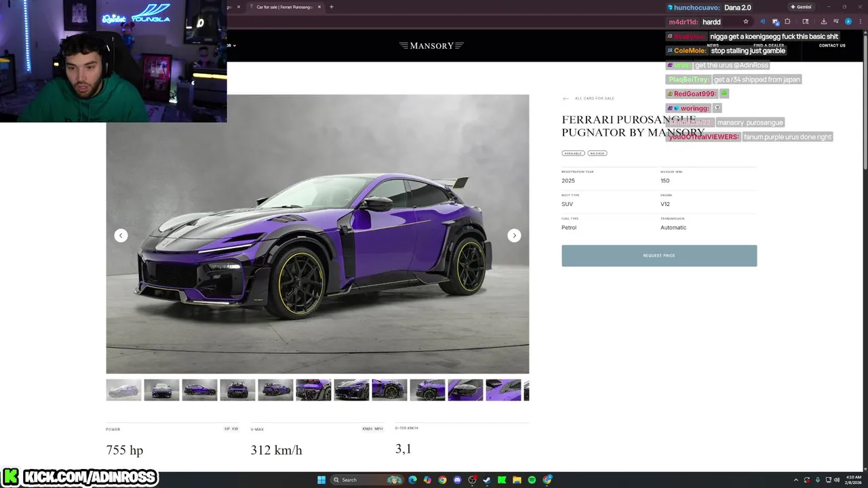Select the direct rear-view car thumbnail

[237, 390]
